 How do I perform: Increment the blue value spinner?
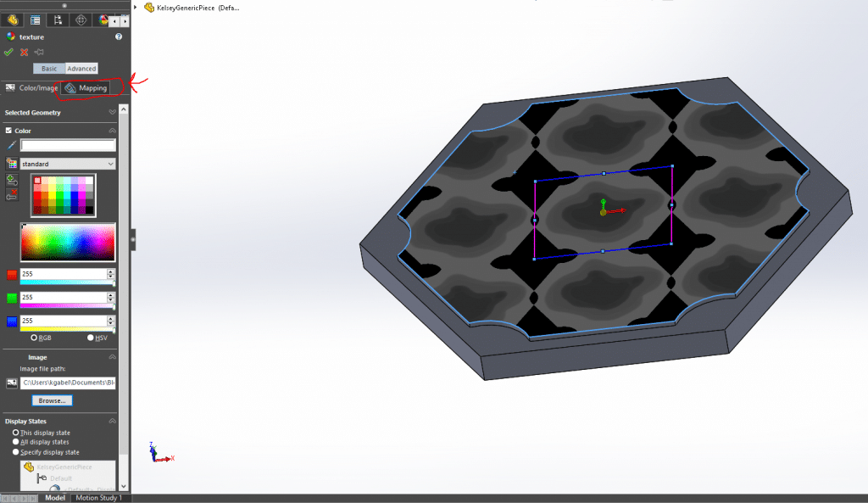pyautogui.click(x=111, y=318)
